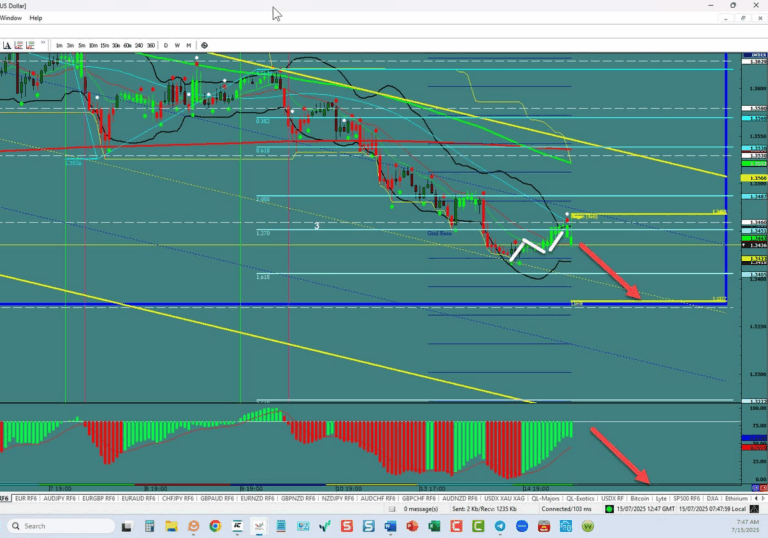Image resolution: width=768 pixels, height=538 pixels.
Task: Select the Weekly (W) timeframe
Action: (x=177, y=46)
